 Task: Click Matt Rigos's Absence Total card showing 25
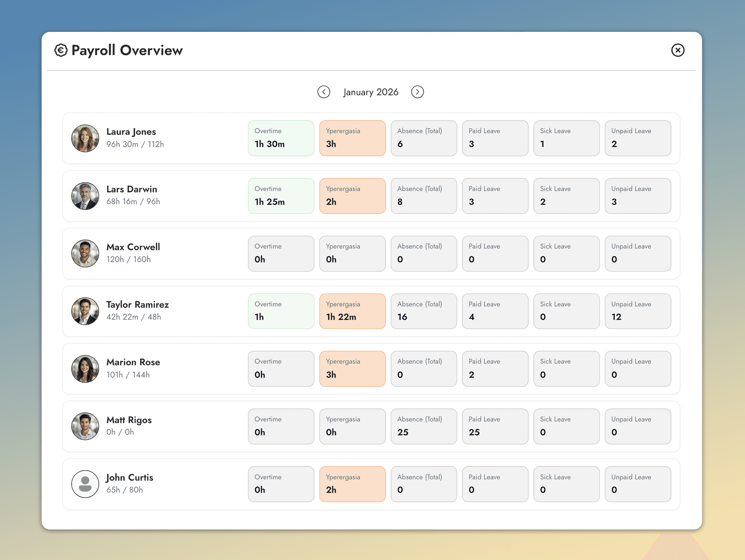tap(424, 426)
